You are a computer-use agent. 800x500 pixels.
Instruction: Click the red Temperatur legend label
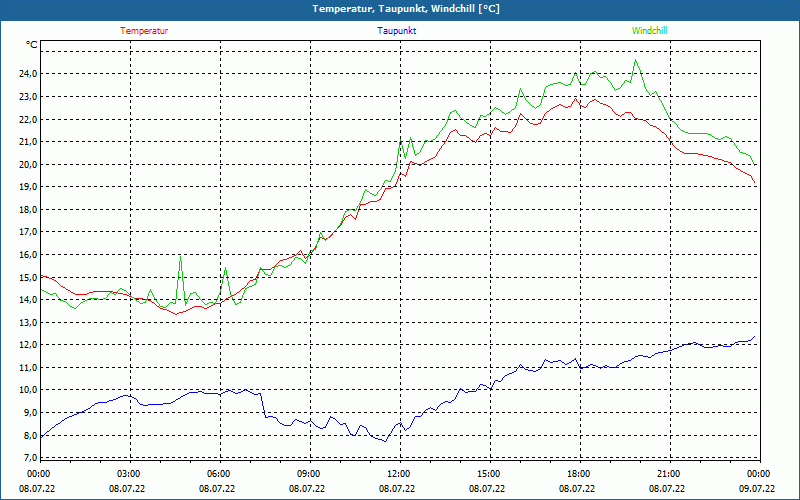click(144, 31)
